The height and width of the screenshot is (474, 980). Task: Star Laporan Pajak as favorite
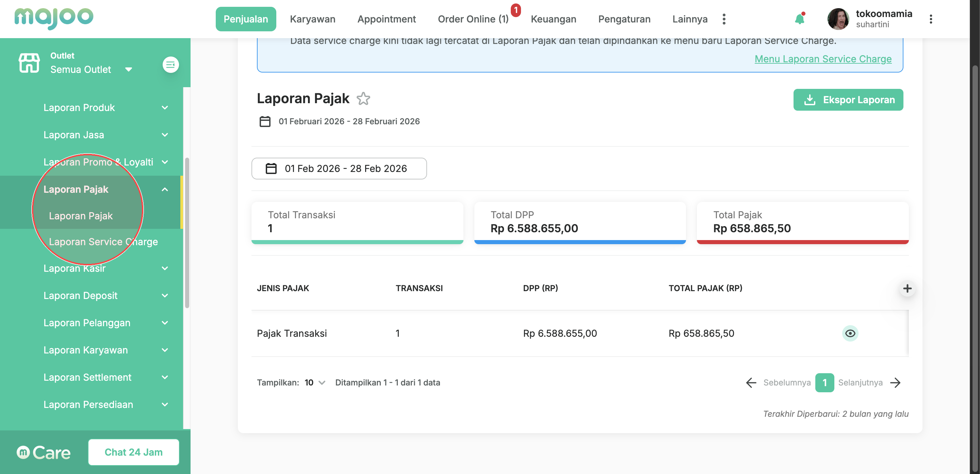363,99
